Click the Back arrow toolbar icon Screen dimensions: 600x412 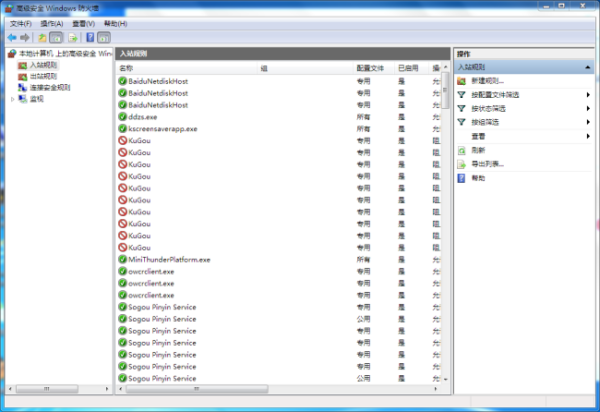click(x=12, y=37)
